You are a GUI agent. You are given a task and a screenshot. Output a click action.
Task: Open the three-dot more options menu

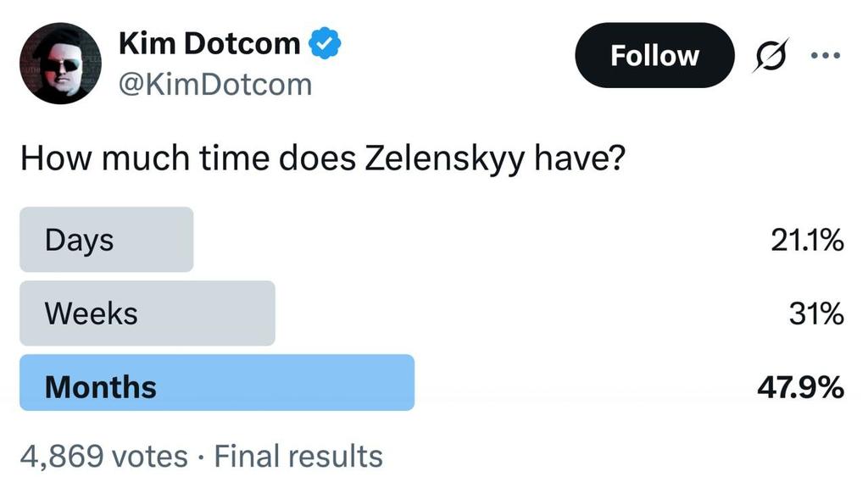point(824,55)
